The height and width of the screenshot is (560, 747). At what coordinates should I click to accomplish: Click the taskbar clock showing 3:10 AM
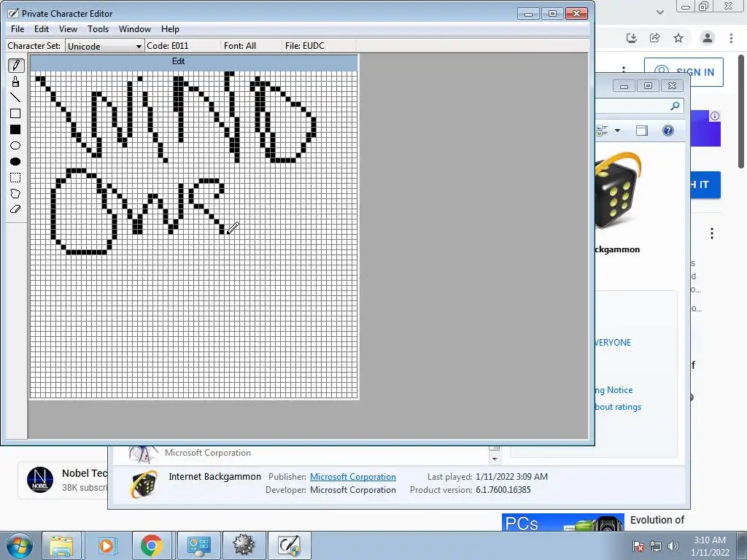(710, 546)
